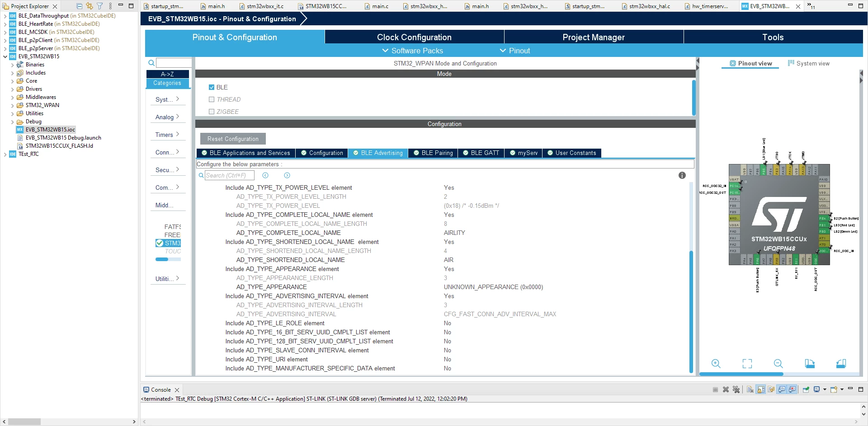Select the BLE Pairing tab
The width and height of the screenshot is (868, 426).
433,153
